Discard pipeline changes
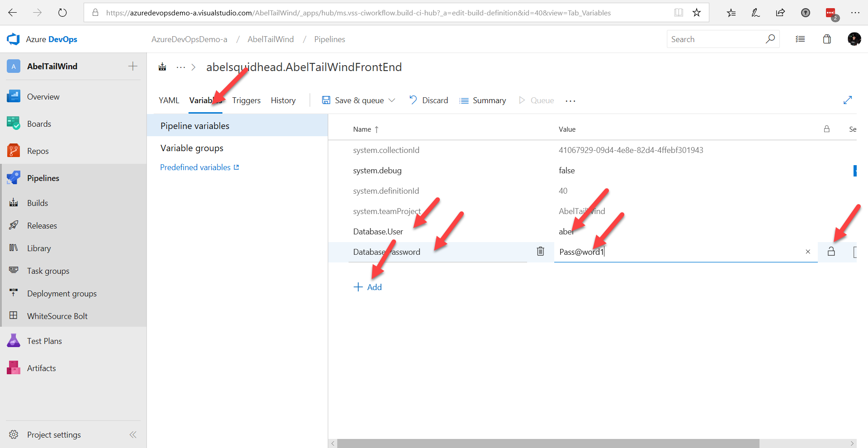Image resolution: width=868 pixels, height=448 pixels. click(x=429, y=100)
